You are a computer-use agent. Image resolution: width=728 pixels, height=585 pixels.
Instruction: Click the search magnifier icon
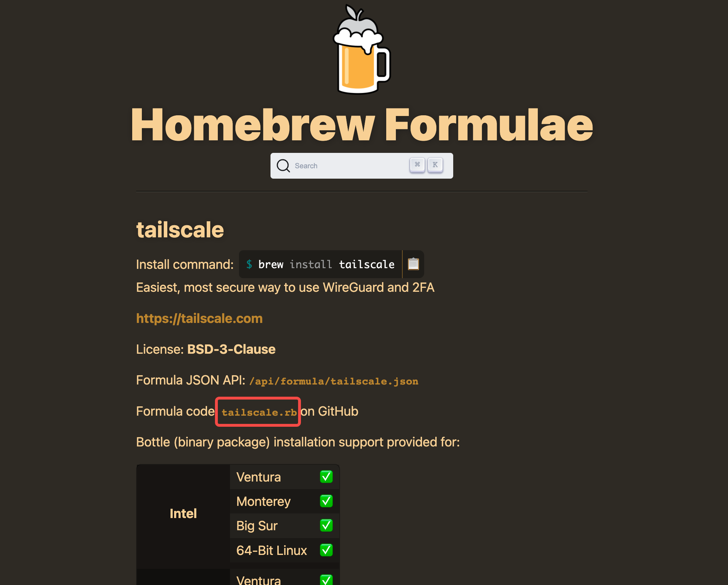coord(284,165)
